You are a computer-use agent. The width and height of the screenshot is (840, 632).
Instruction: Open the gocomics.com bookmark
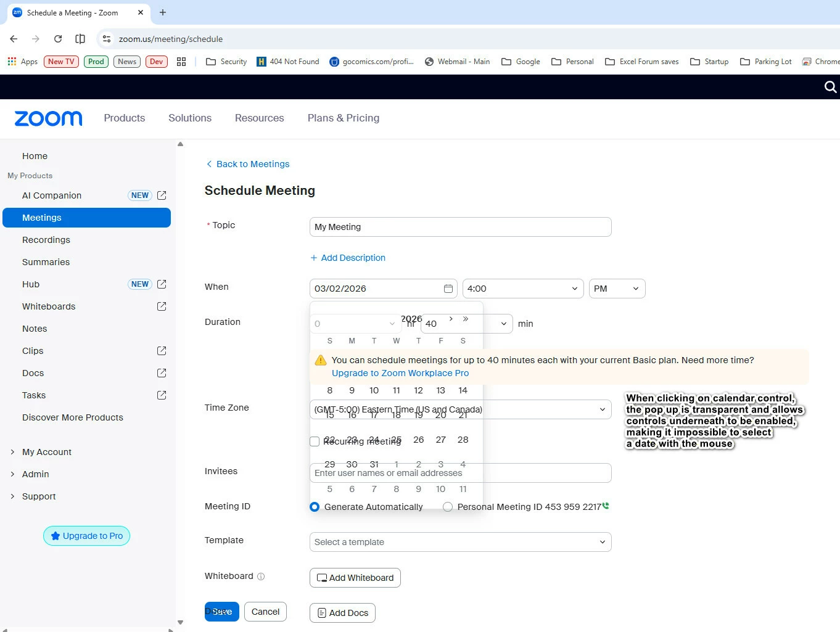point(372,62)
